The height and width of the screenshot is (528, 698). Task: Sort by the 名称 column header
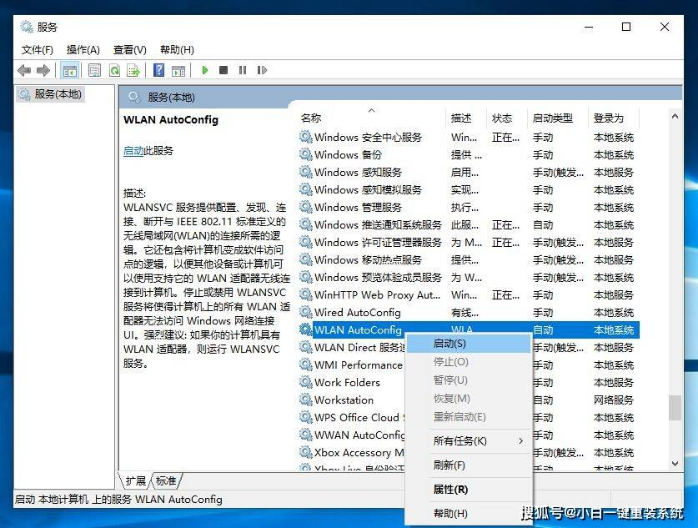pos(371,118)
